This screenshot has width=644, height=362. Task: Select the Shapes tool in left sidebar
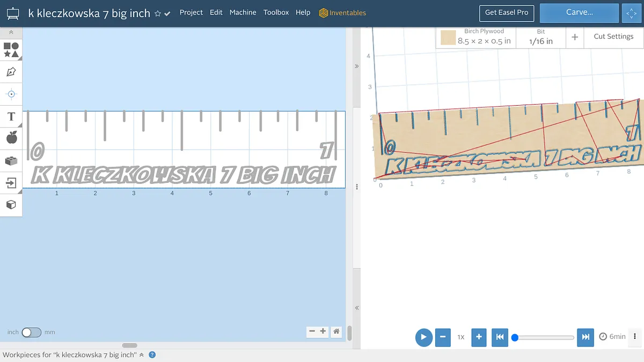(11, 50)
